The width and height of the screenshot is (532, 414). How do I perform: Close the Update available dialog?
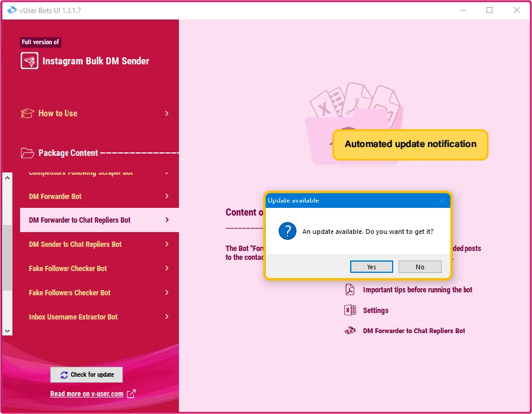[442, 200]
